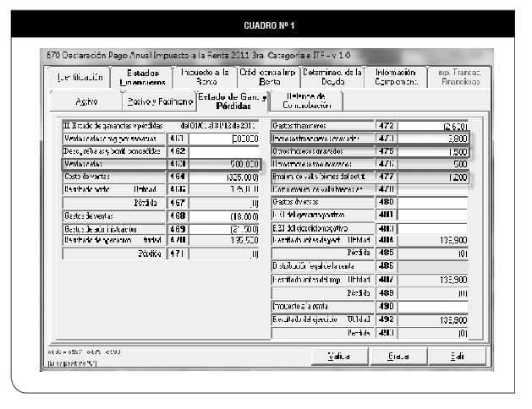Select the Créd. contra Imp. Renta tab
The image size is (532, 409).
pyautogui.click(x=268, y=77)
